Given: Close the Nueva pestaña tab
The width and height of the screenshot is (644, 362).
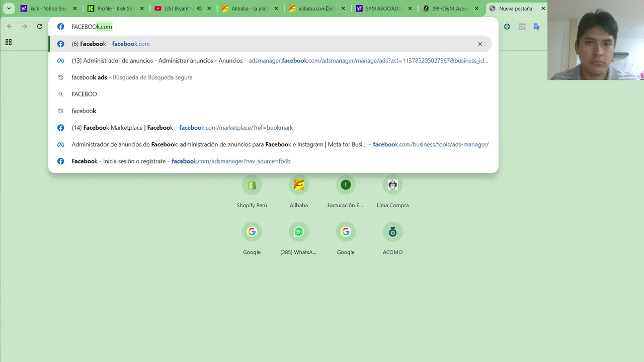Looking at the screenshot, I should click(x=543, y=9).
